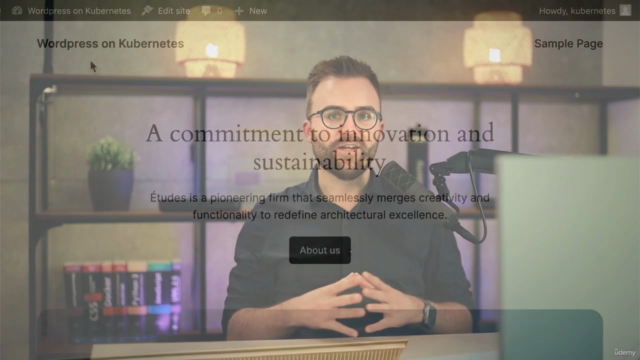
Task: Open the Wordpress on Kubernetes admin bar menu
Action: pyautogui.click(x=79, y=11)
